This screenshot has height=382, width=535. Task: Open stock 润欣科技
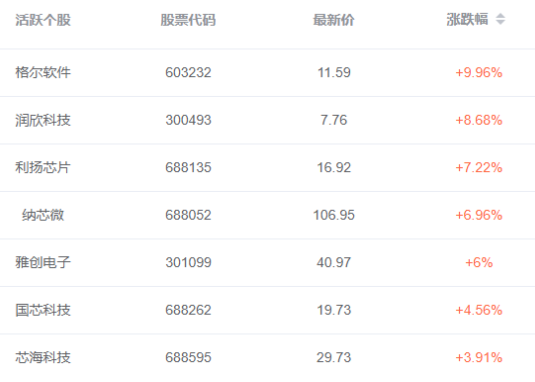[x=43, y=120]
